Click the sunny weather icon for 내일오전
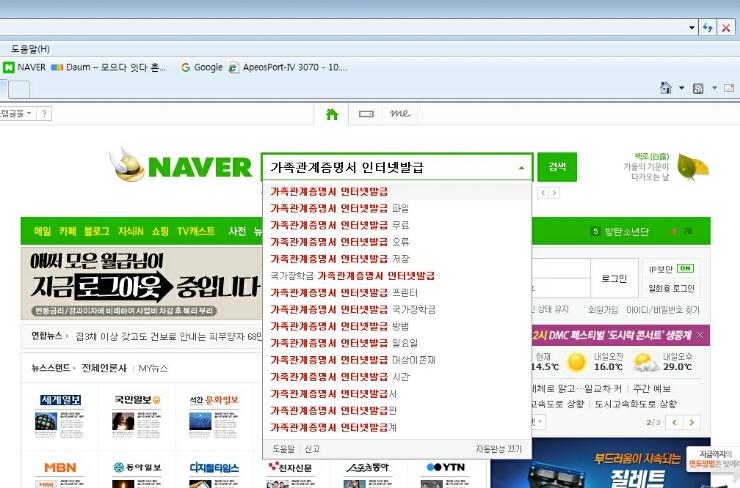Image resolution: width=740 pixels, height=488 pixels. coord(577,362)
